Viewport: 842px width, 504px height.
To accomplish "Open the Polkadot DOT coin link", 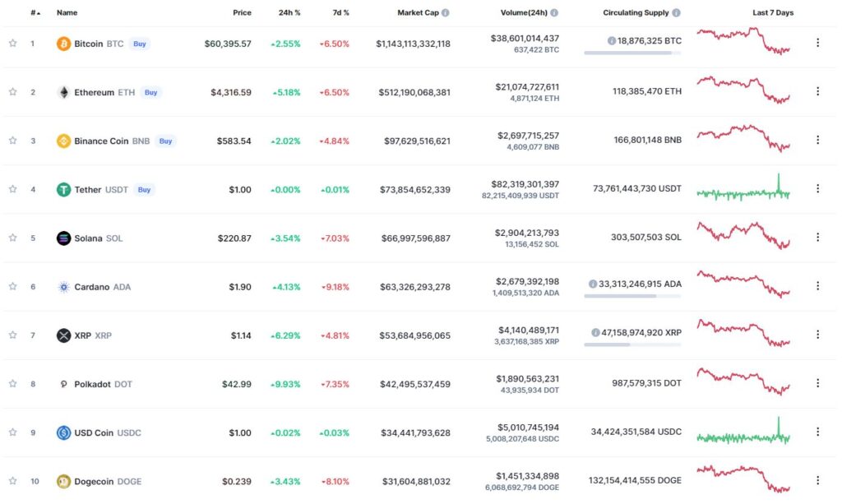I will point(103,384).
